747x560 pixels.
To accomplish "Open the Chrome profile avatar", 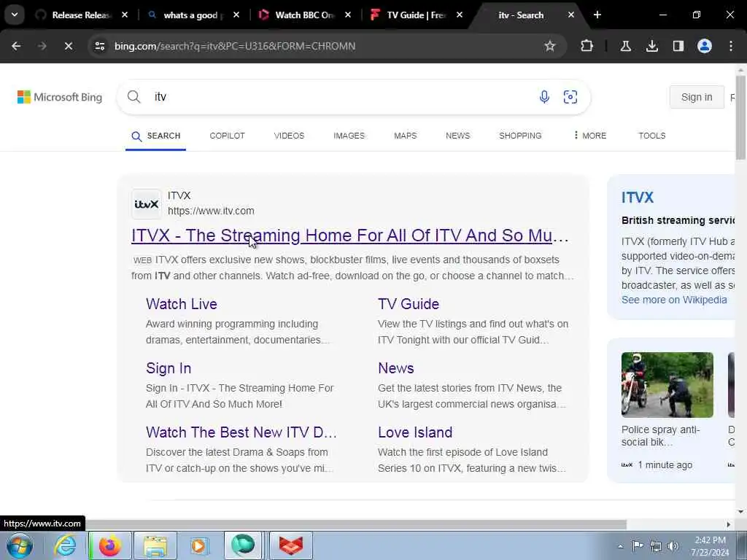I will pos(704,46).
